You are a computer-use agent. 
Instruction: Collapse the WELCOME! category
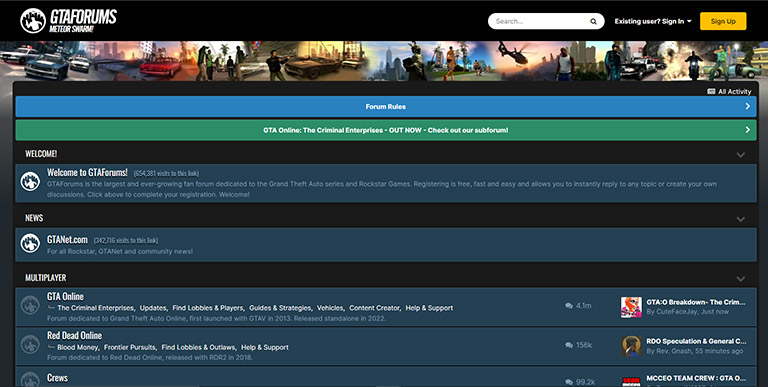740,155
